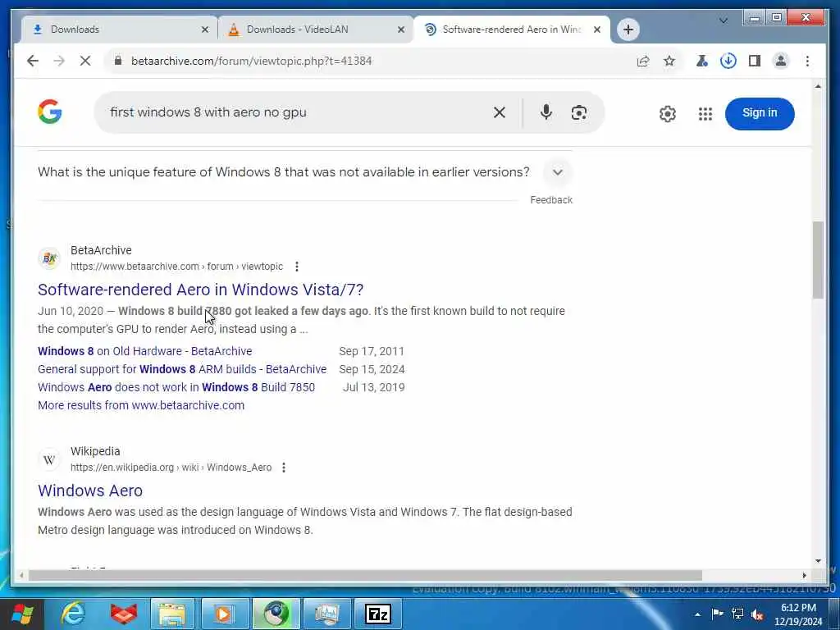Click the address bar URL
Viewport: 840px width, 630px height.
pos(251,61)
